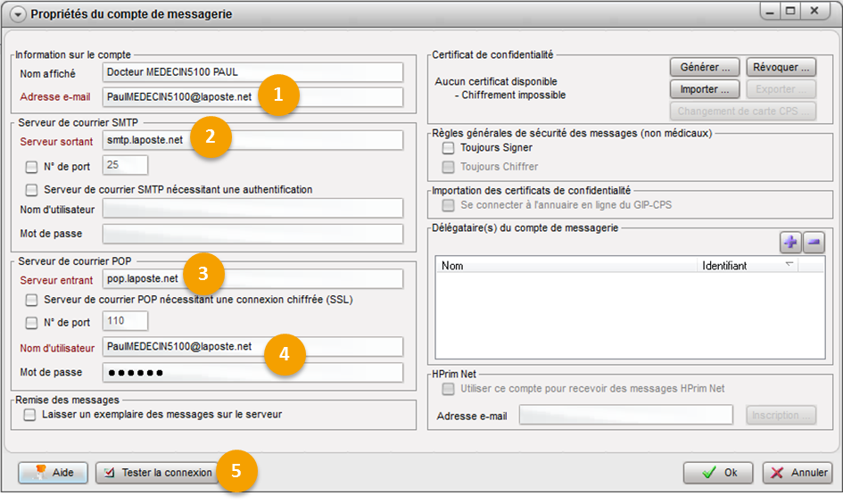The height and width of the screenshot is (504, 843).
Task: Click the minus icon to remove a delegate
Action: point(813,243)
